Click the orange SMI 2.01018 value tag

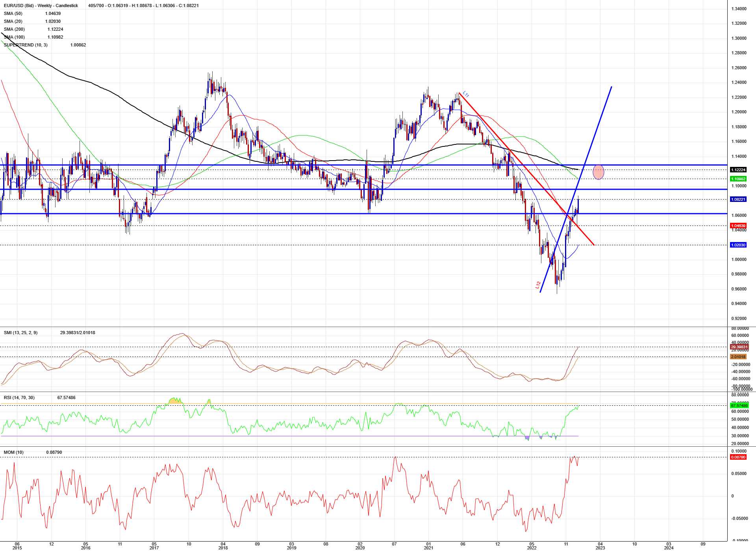[738, 357]
